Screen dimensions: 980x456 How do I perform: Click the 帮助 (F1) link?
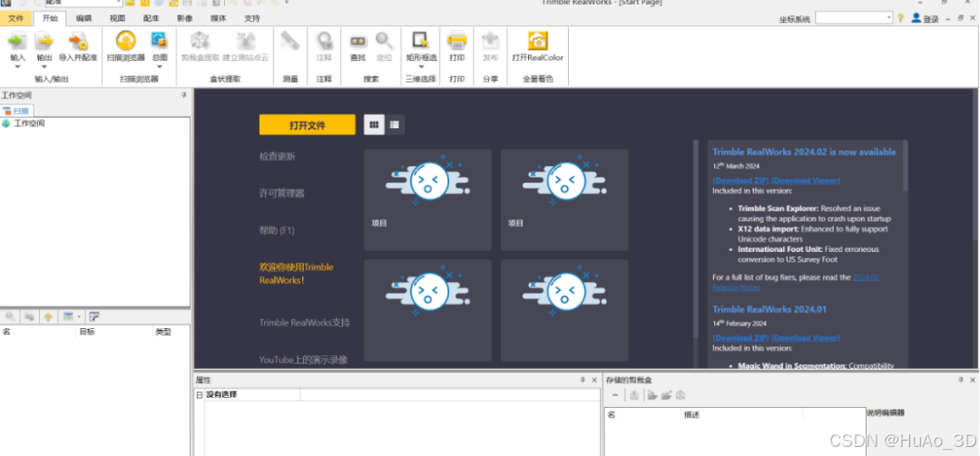pyautogui.click(x=277, y=230)
